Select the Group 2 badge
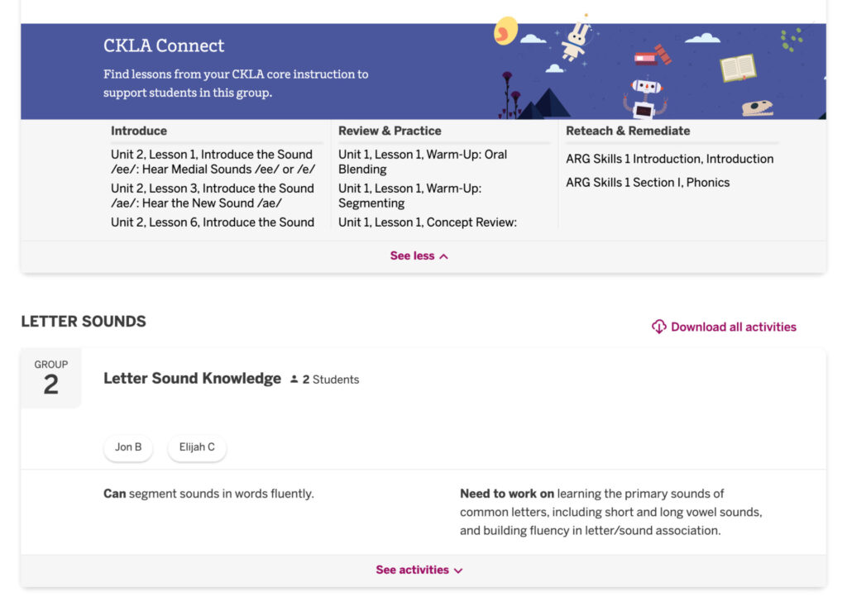 tap(51, 376)
